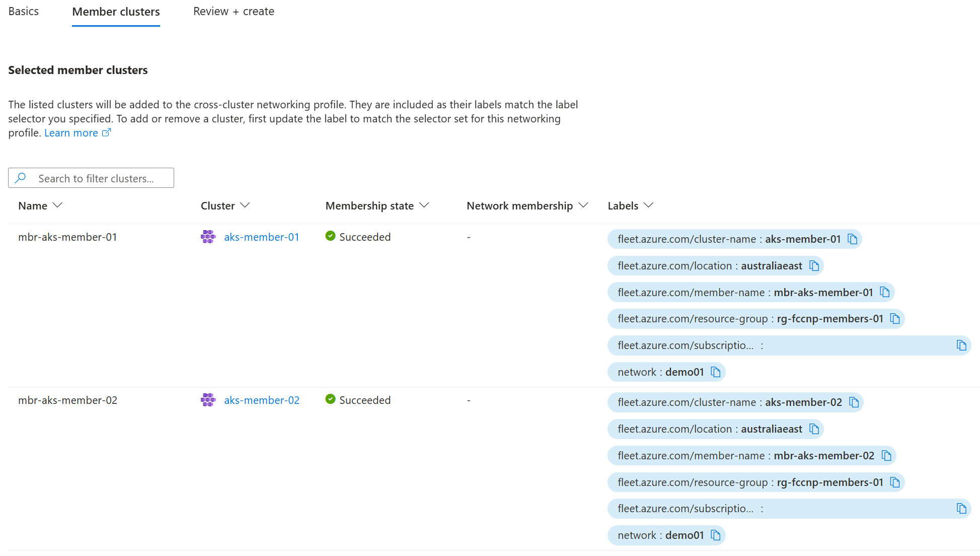This screenshot has width=980, height=556.
Task: Select the mbr-aks-member-02 name cell
Action: click(67, 400)
